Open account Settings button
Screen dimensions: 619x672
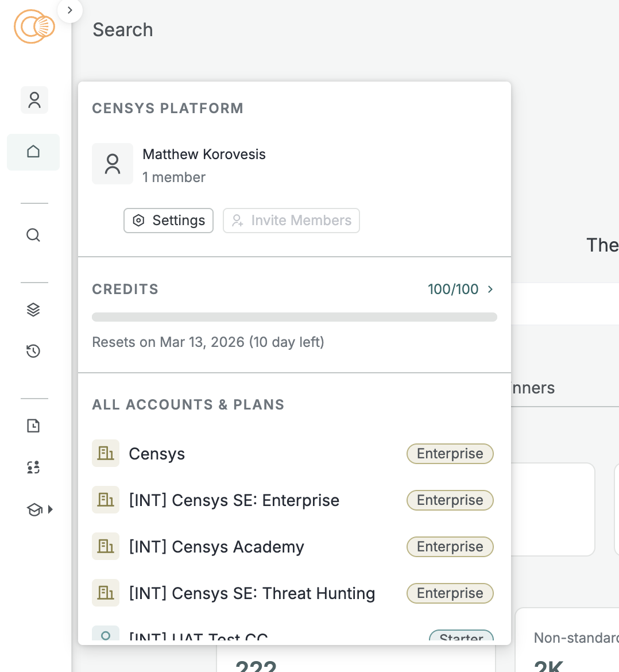pos(168,221)
